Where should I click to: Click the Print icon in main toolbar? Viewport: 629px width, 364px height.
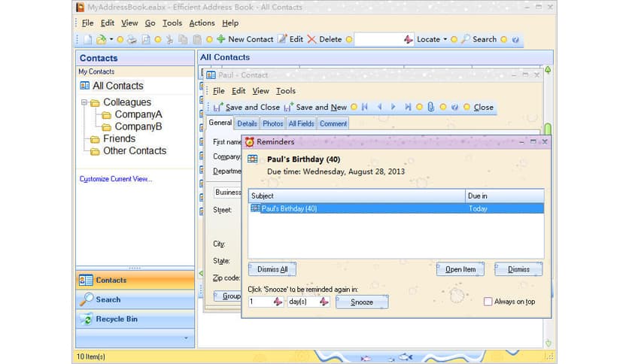coord(132,39)
